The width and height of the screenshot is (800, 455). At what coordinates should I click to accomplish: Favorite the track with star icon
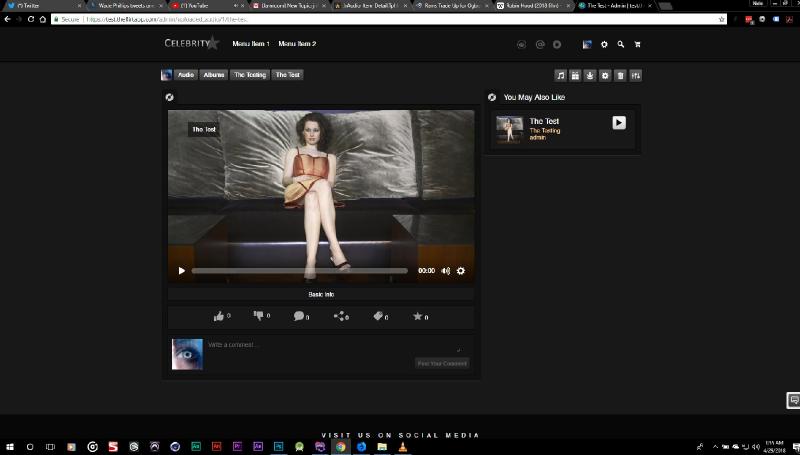pyautogui.click(x=418, y=316)
